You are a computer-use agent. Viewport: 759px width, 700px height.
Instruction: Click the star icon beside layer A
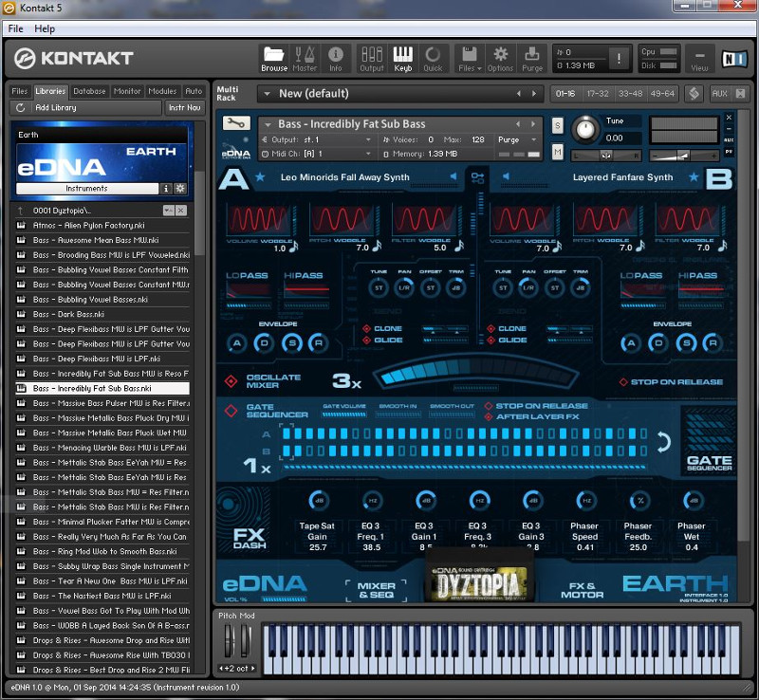tap(260, 176)
